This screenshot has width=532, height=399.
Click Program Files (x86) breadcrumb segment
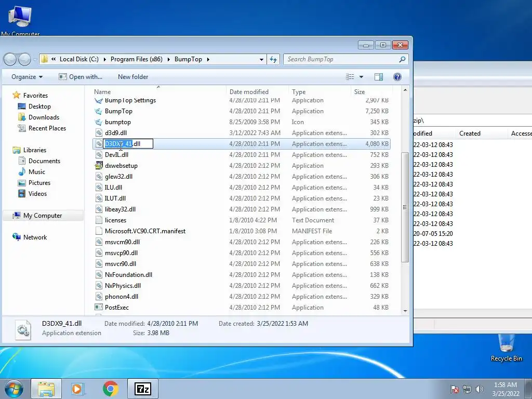point(137,59)
